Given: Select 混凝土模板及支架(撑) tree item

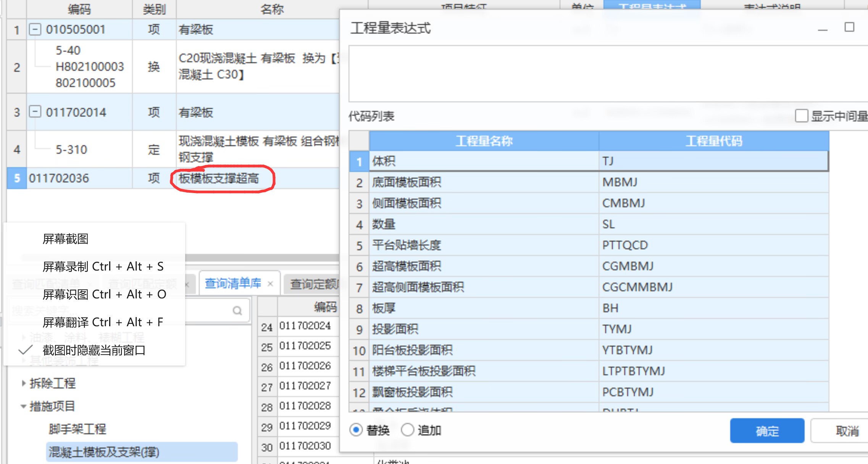Looking at the screenshot, I should coord(142,452).
